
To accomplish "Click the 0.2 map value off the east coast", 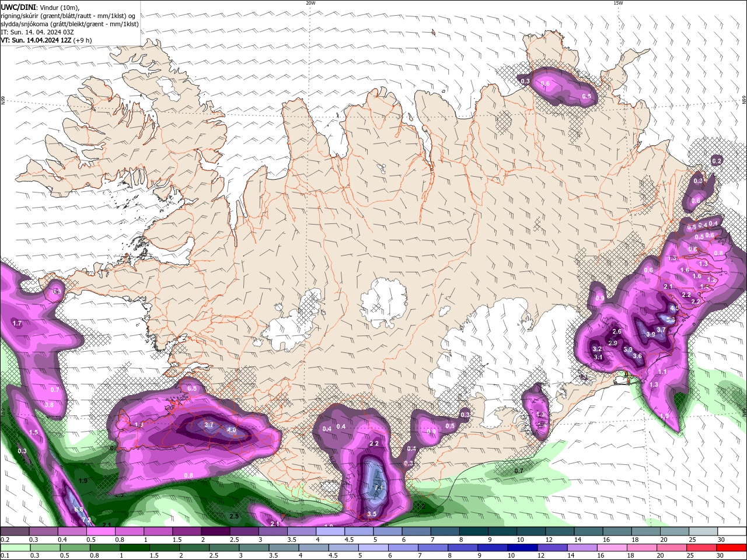I will click(x=717, y=161).
